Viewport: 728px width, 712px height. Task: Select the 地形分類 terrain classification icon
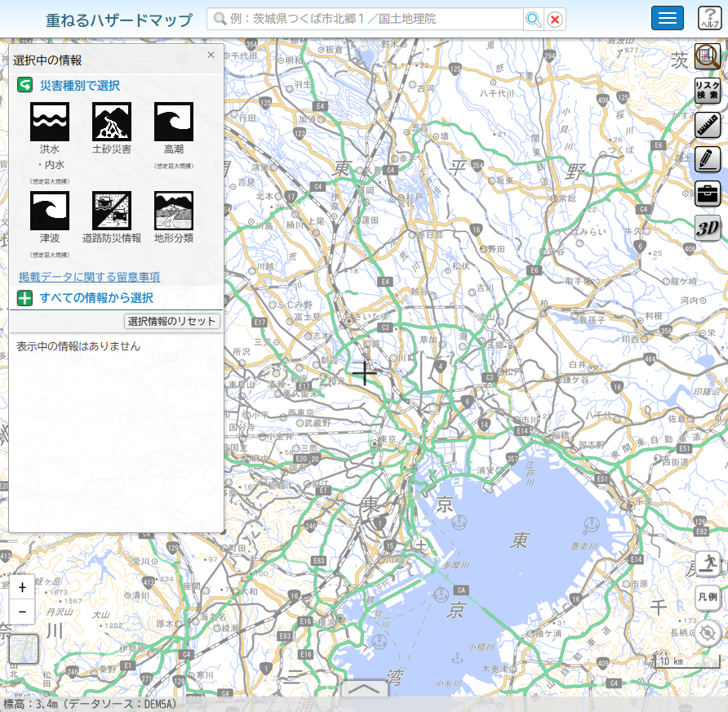[174, 211]
